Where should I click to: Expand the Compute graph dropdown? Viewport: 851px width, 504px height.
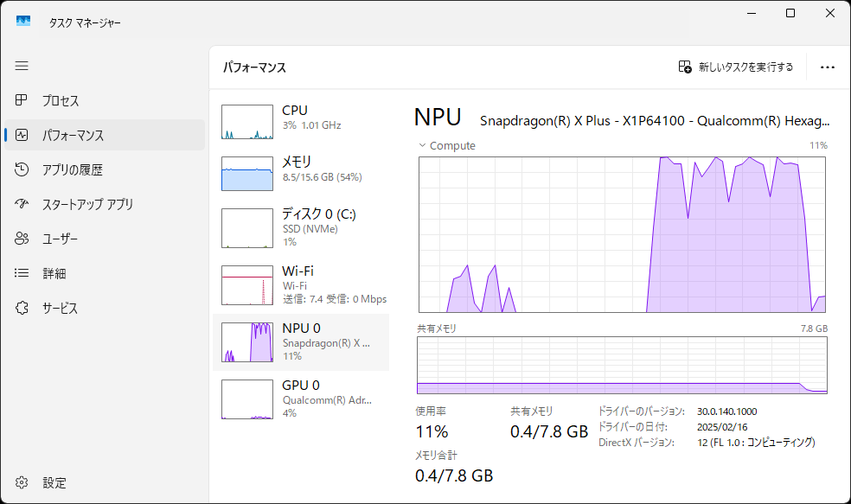423,145
